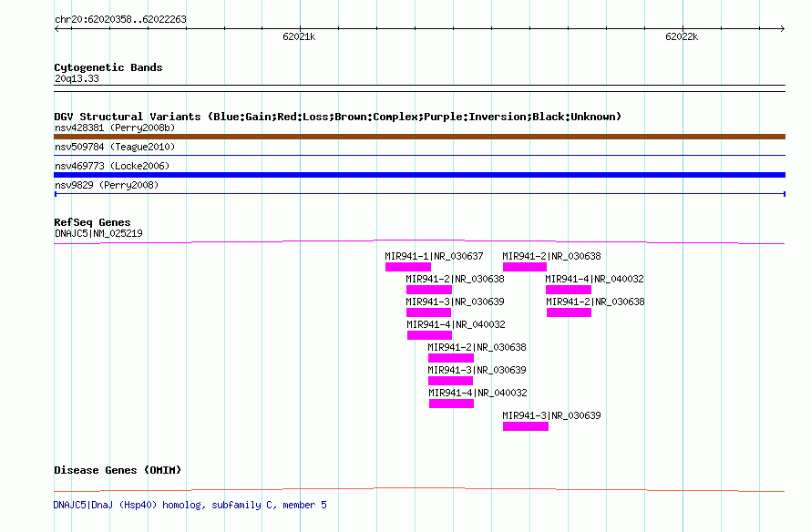Select the Cytogenetic Bands track heading
811x532 pixels.
[108, 67]
